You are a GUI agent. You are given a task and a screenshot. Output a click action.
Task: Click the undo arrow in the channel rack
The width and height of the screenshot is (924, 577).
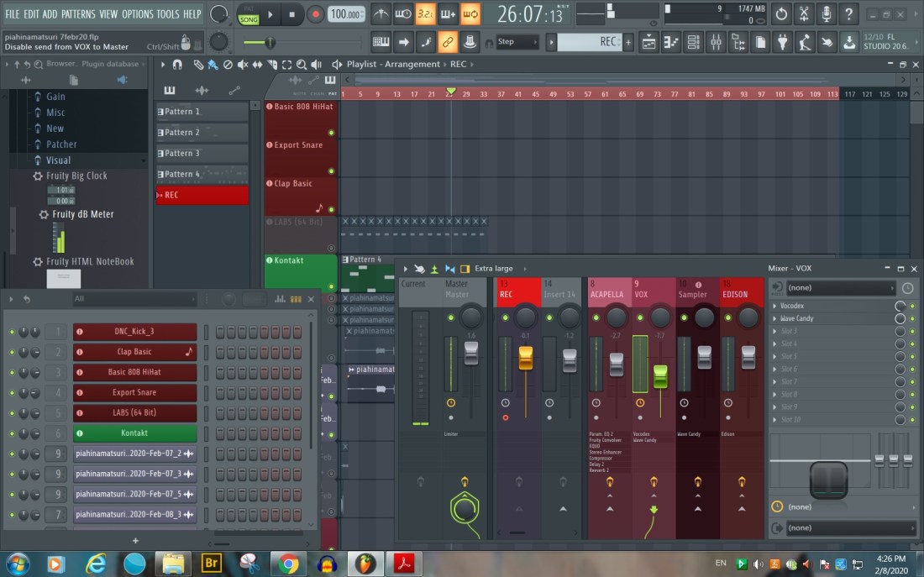click(x=26, y=299)
